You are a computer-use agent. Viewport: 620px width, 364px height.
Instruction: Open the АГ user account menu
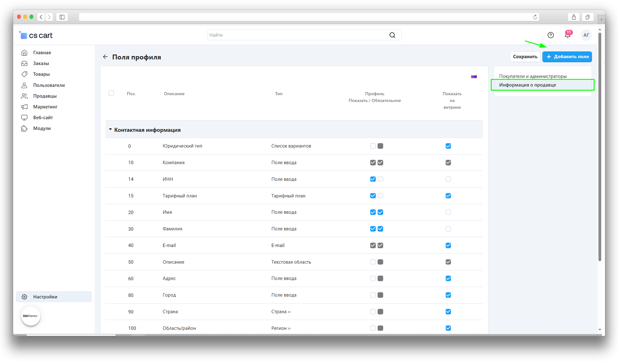point(586,35)
